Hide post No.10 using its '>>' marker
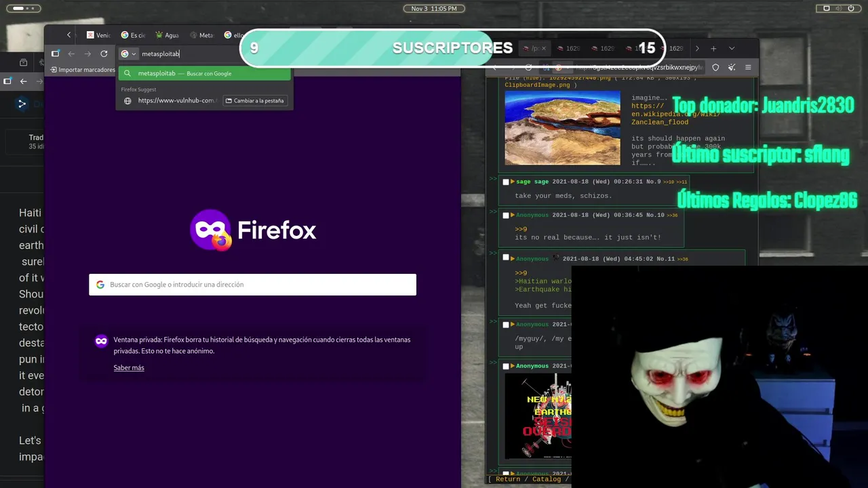 pos(493,212)
